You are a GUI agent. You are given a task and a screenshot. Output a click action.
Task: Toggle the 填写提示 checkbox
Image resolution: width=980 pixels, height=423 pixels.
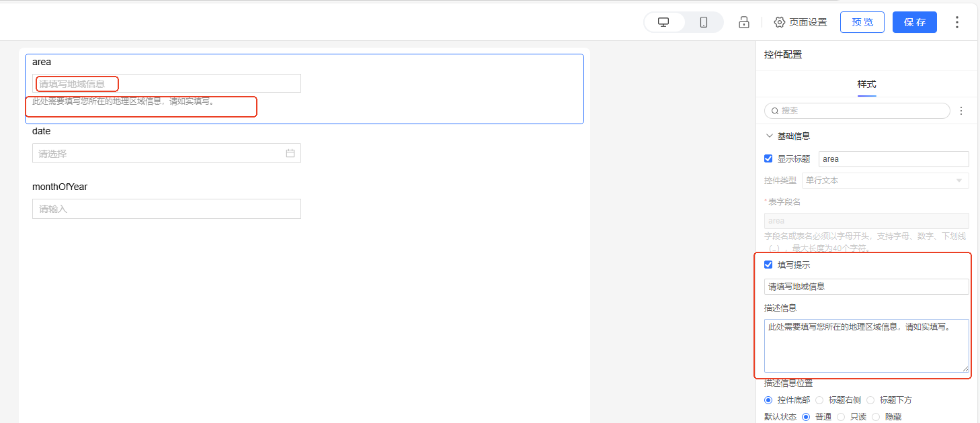[x=768, y=265]
